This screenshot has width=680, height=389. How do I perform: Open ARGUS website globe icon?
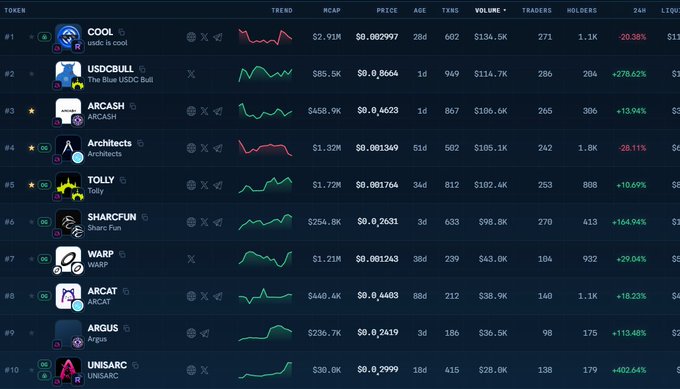(x=191, y=333)
